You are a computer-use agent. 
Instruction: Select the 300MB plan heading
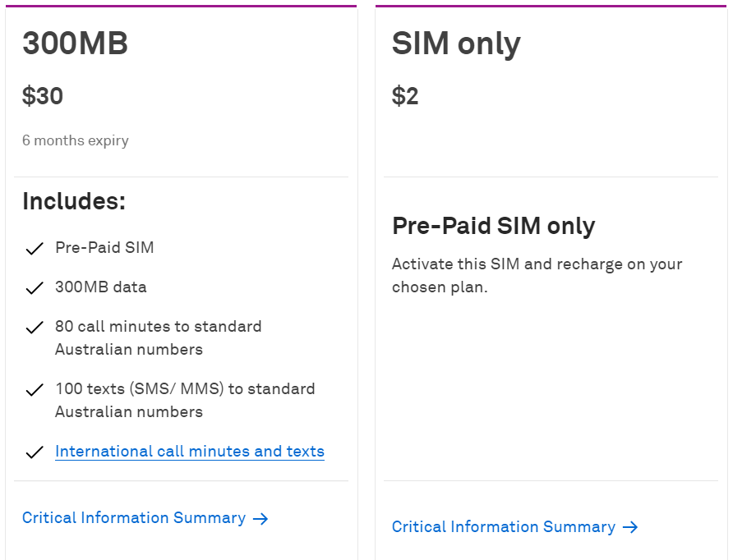click(x=75, y=44)
